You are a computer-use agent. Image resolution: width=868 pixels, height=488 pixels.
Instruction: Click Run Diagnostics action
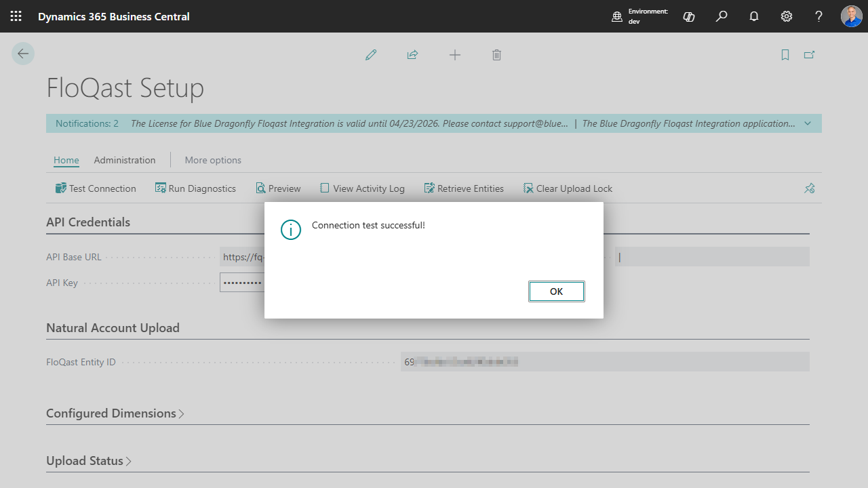pos(195,188)
